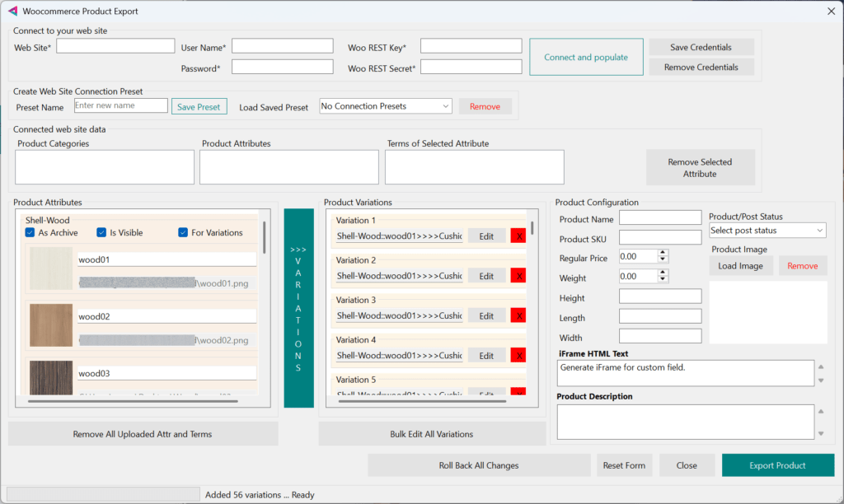Screen dimensions: 844x504
Task: Select the wood02 texture thumbnail
Action: (x=51, y=325)
